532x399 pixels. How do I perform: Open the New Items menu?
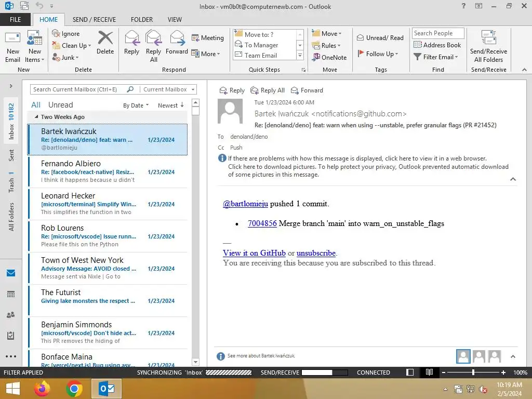click(x=35, y=47)
